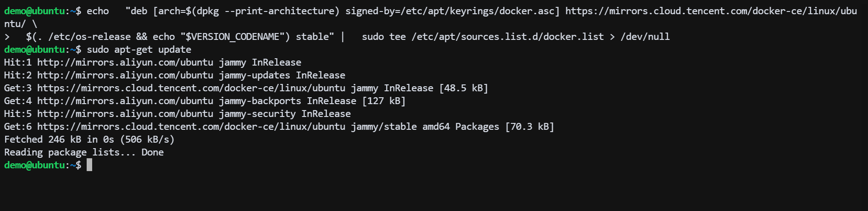Image resolution: width=868 pixels, height=211 pixels.
Task: Click the 'sudo apt-get update' command text
Action: click(139, 50)
